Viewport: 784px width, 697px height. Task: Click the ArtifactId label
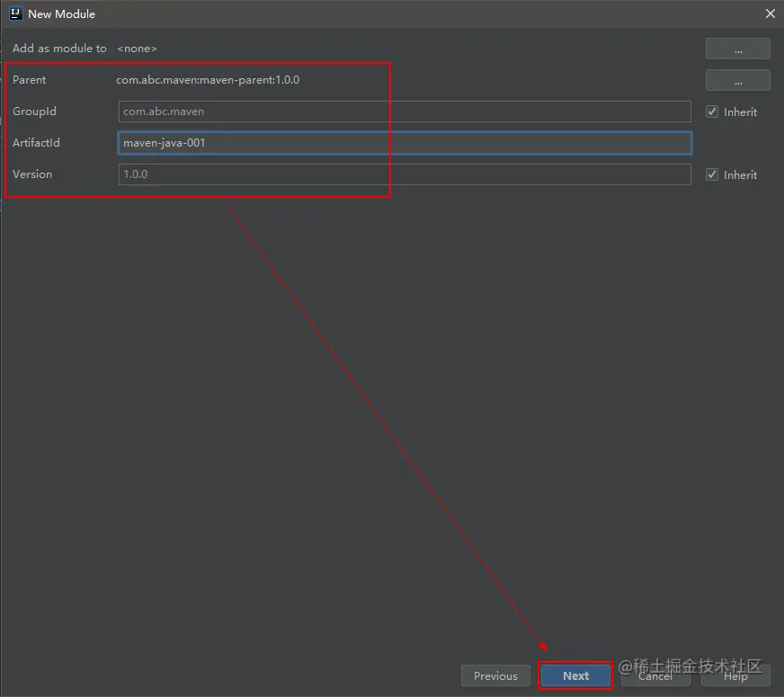pos(36,142)
